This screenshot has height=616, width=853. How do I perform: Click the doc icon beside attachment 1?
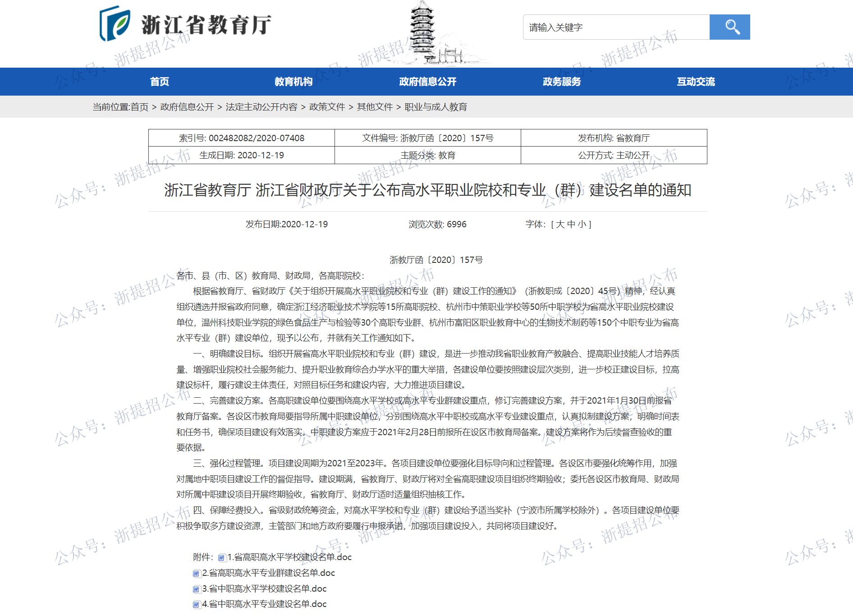[221, 558]
